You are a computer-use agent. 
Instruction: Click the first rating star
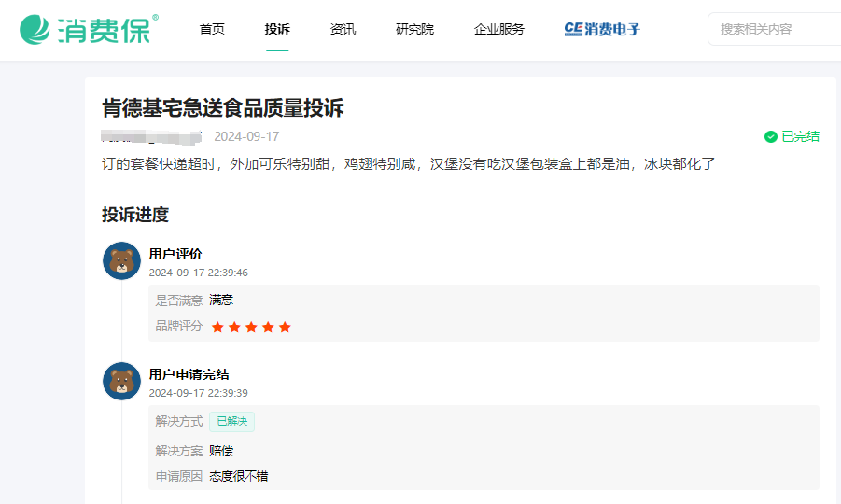[217, 327]
